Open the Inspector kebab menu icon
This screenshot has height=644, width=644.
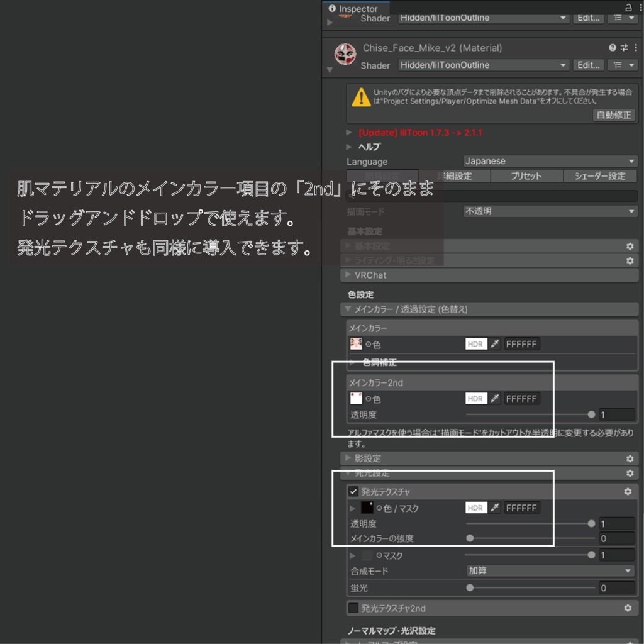pyautogui.click(x=640, y=8)
